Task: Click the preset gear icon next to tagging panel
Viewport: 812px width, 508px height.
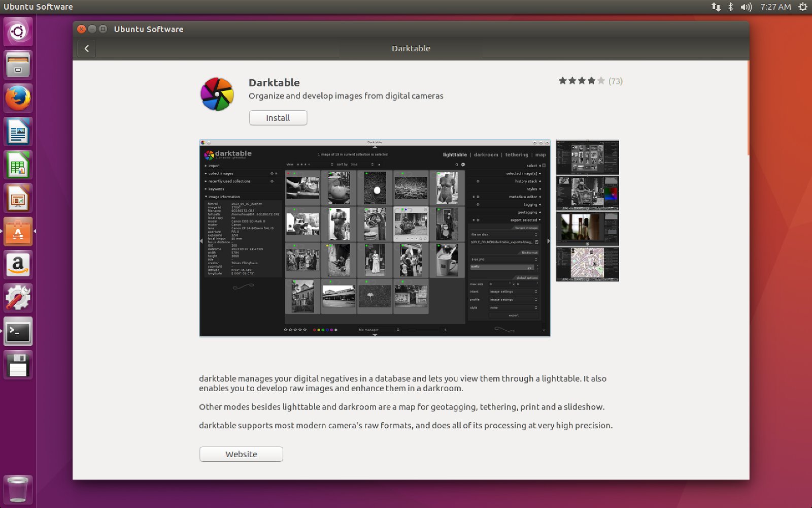Action: point(478,205)
